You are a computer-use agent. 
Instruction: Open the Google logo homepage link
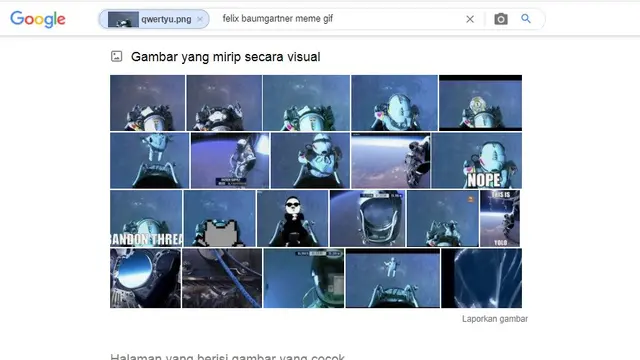pyautogui.click(x=38, y=19)
